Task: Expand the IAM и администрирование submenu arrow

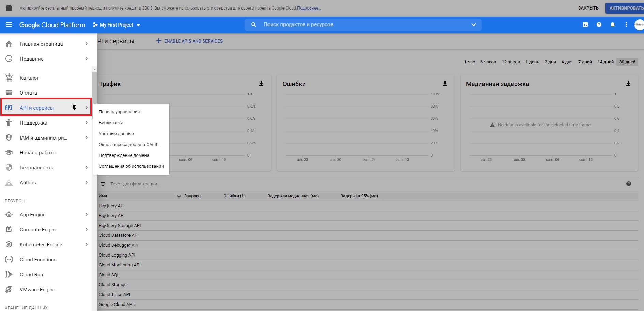Action: (x=87, y=138)
